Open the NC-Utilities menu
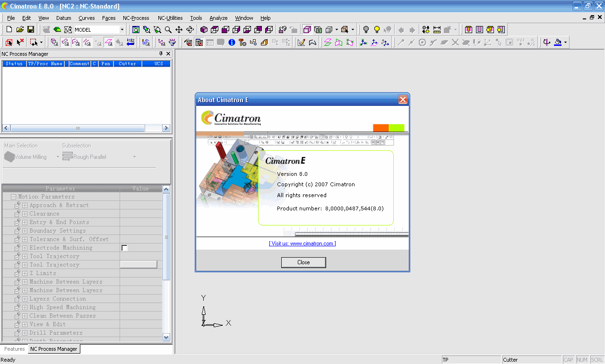 (x=170, y=18)
